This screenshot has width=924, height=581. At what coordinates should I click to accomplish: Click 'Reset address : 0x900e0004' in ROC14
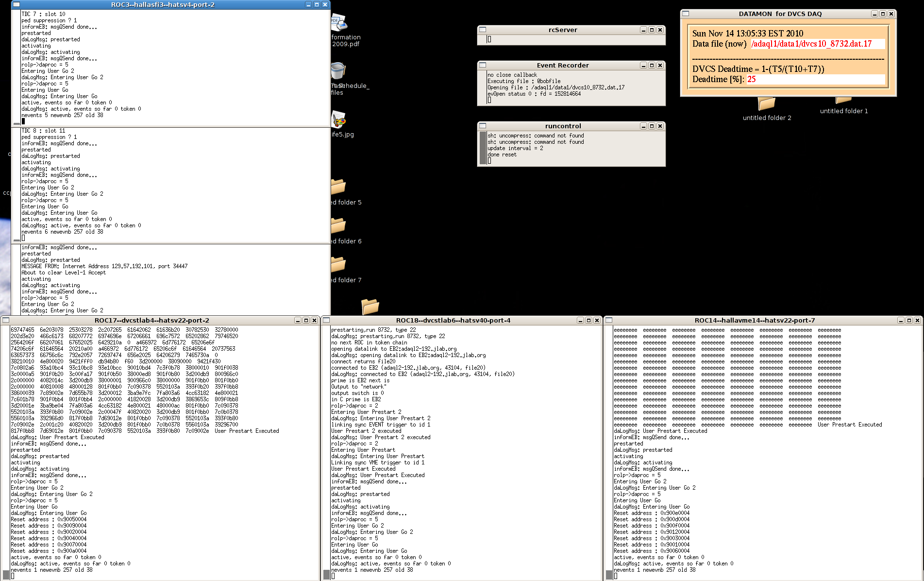point(652,513)
